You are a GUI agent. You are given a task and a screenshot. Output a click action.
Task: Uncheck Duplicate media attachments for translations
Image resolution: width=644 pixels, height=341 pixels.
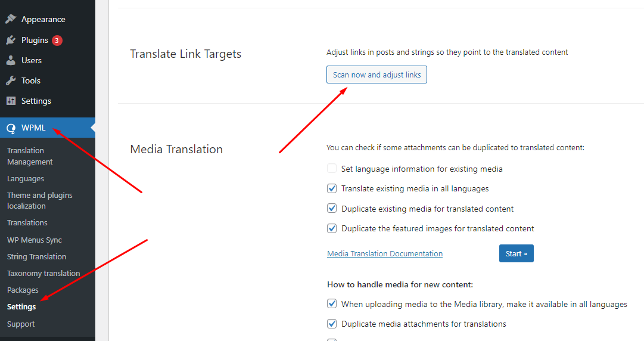click(x=332, y=323)
